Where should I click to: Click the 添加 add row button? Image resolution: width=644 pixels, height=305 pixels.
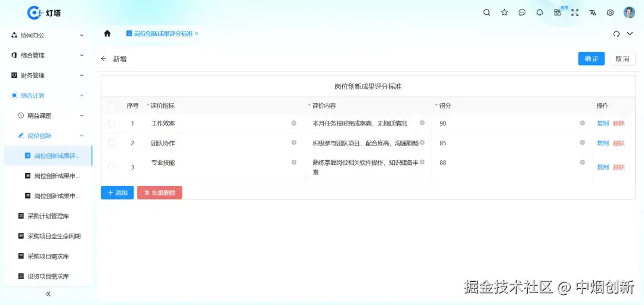point(117,192)
